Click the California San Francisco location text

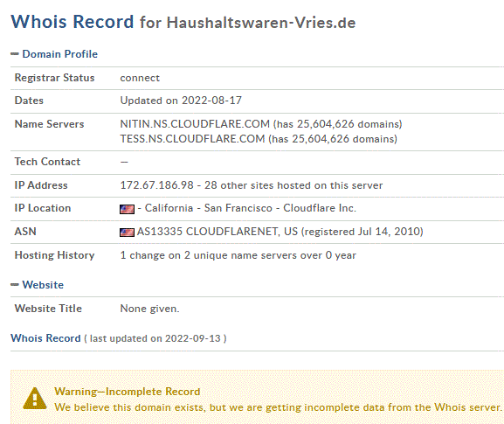209,208
